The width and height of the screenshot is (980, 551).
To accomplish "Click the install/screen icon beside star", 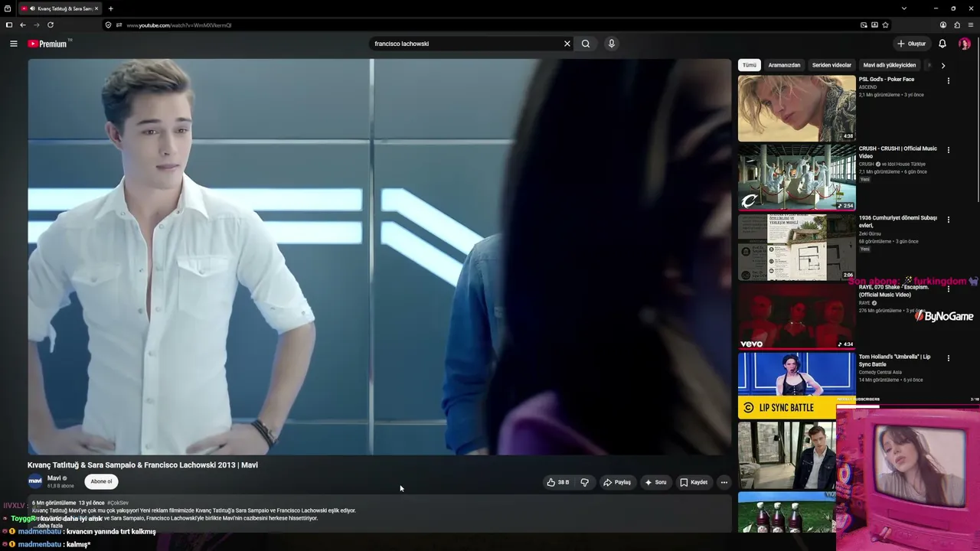I will click(x=874, y=25).
